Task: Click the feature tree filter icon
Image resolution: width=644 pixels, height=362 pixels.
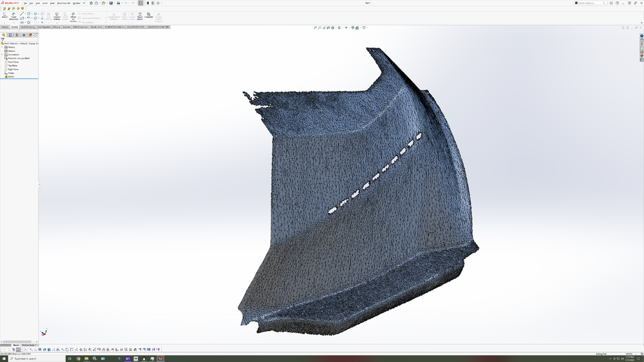Action: click(3, 39)
